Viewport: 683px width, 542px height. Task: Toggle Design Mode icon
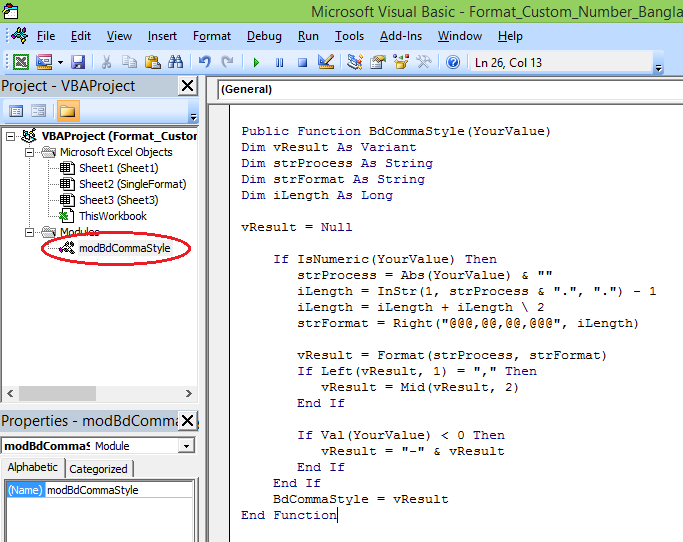325,62
